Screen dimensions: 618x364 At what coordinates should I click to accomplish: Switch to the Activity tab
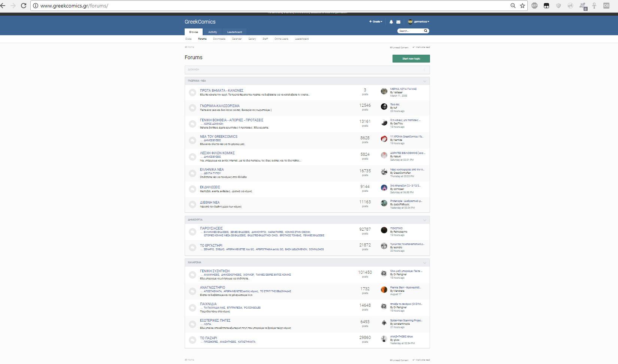(213, 32)
